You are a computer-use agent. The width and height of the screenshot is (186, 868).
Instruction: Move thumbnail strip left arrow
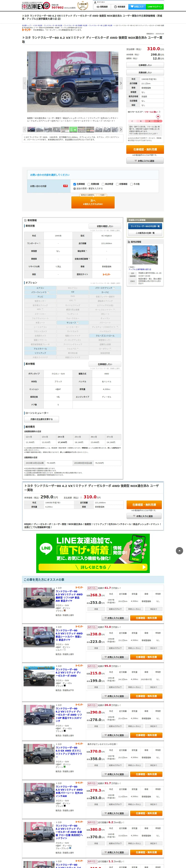pyautogui.click(x=24, y=129)
